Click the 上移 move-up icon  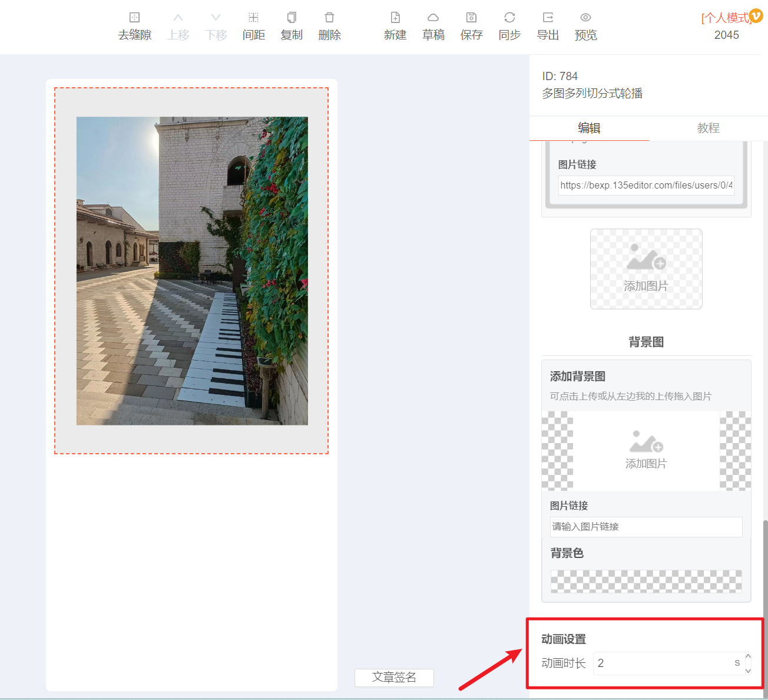[178, 18]
